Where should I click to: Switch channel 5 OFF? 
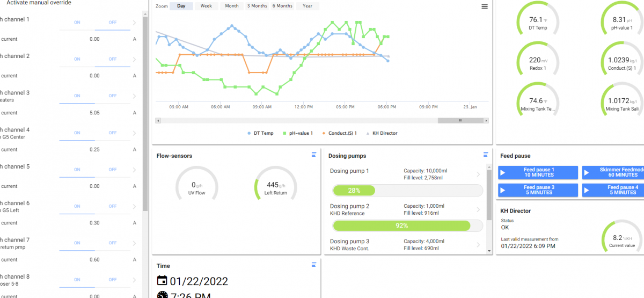112,170
